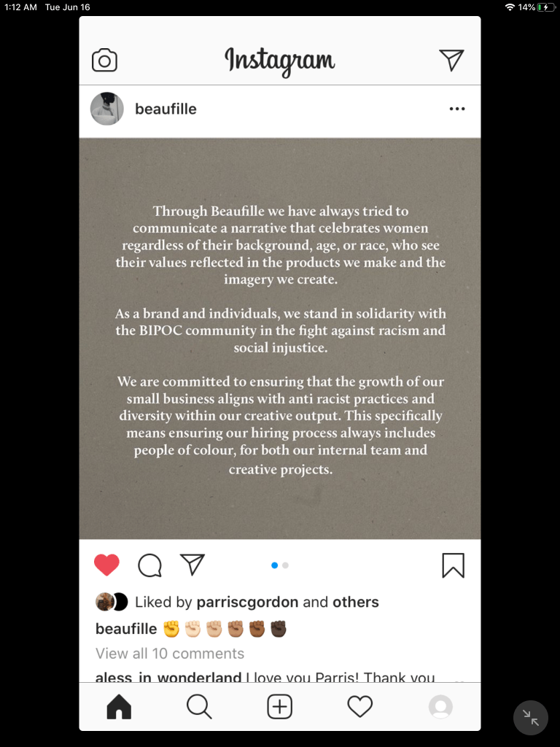Create new post with plus icon
This screenshot has width=560, height=747.
[x=279, y=706]
